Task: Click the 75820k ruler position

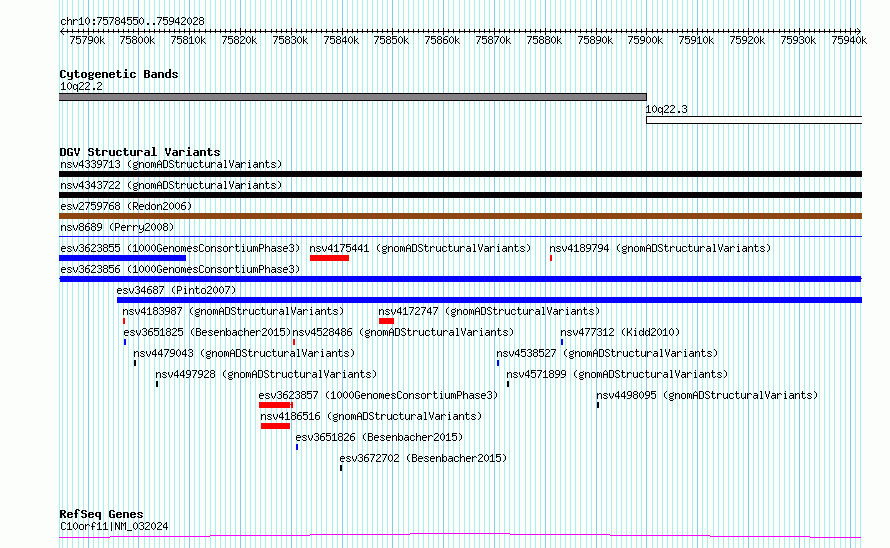Action: pos(239,41)
